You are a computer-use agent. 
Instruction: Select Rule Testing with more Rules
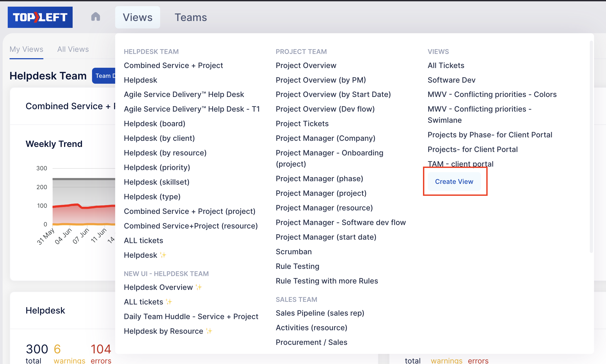(x=327, y=281)
